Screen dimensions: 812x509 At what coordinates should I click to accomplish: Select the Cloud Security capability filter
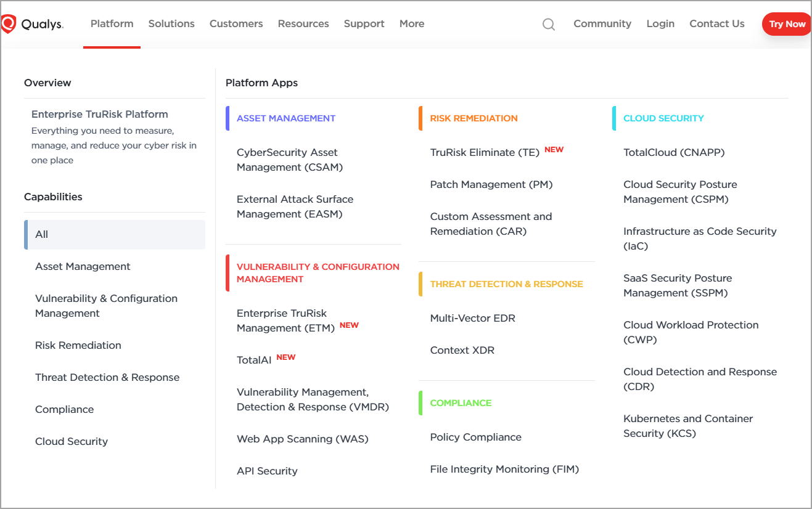(72, 441)
